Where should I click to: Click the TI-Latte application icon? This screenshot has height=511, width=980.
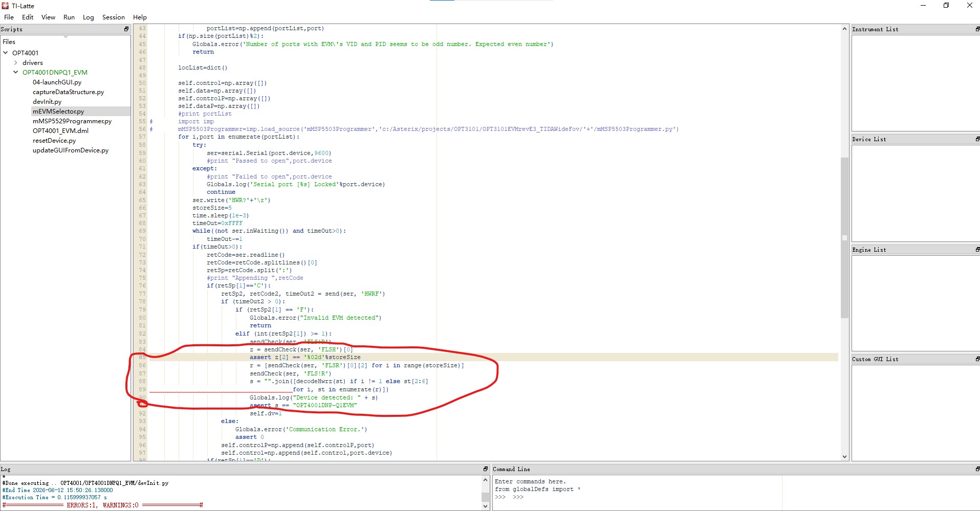tap(5, 6)
